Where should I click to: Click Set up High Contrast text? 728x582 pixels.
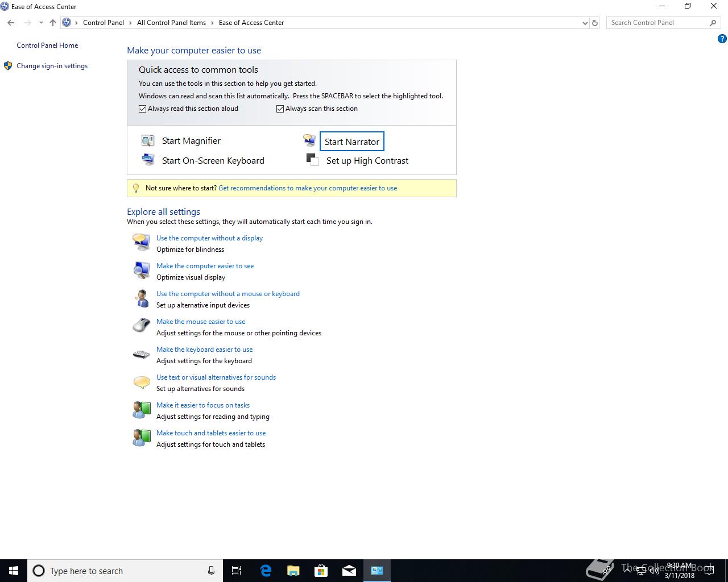[367, 160]
